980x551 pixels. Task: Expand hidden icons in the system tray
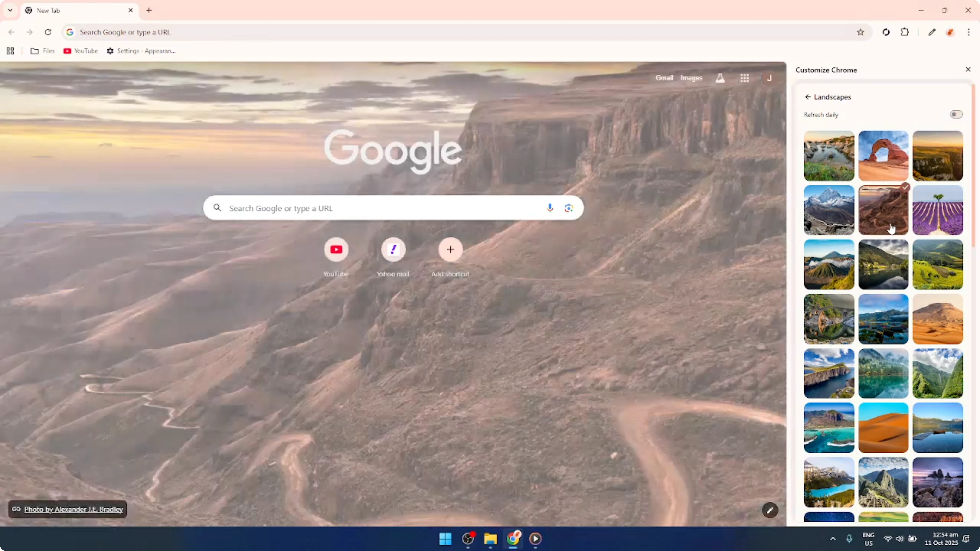pyautogui.click(x=833, y=539)
